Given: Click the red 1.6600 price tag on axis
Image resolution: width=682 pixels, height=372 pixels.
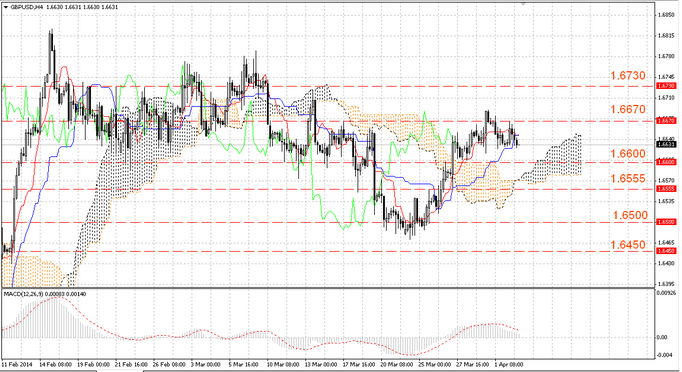Looking at the screenshot, I should [666, 162].
